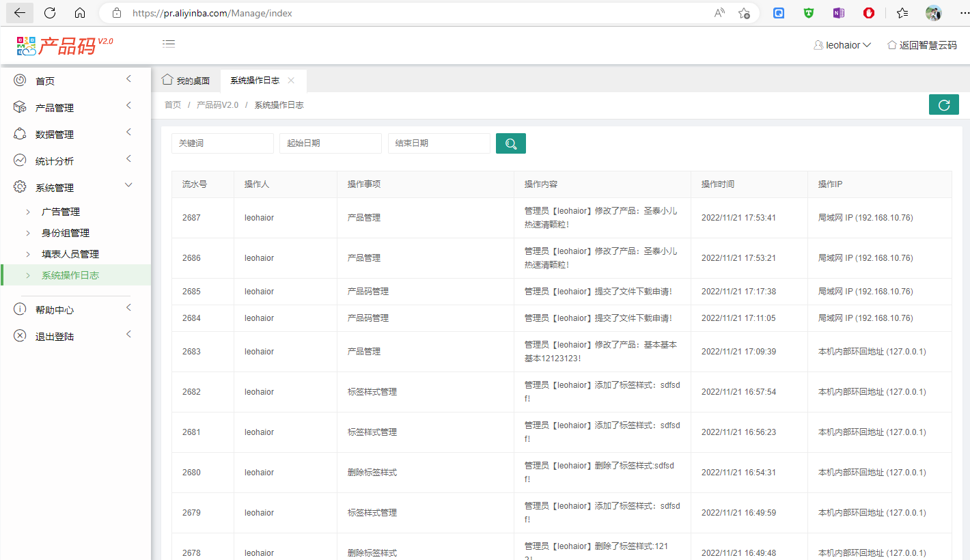Click the 首页 breadcrumb link

click(173, 105)
